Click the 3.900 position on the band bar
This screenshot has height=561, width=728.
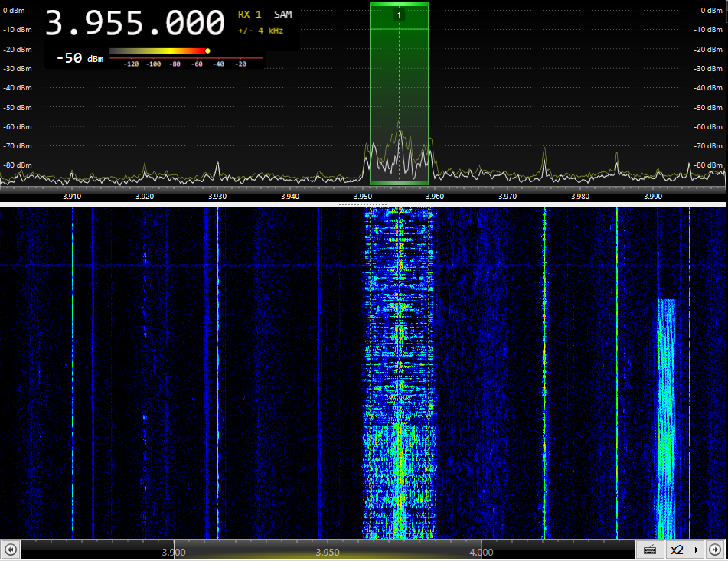pos(174,551)
